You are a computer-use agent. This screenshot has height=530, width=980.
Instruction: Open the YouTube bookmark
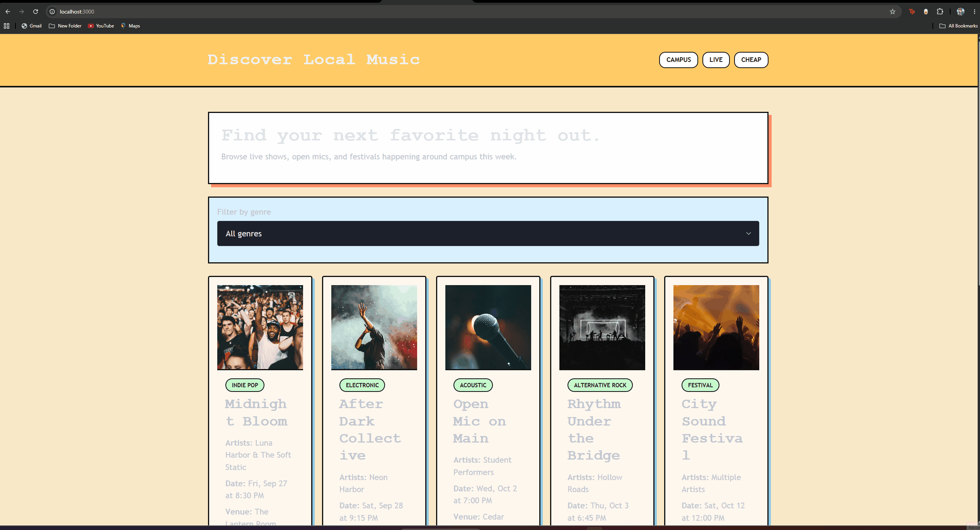(x=101, y=26)
